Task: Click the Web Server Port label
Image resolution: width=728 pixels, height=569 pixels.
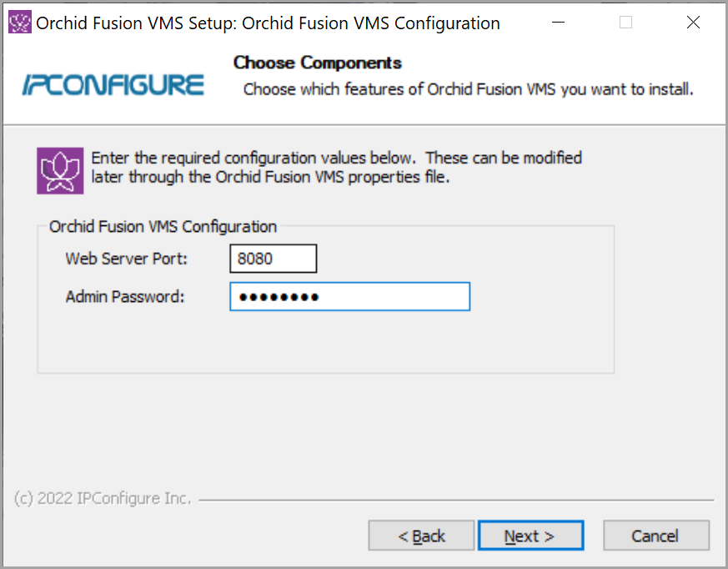Action: click(127, 259)
